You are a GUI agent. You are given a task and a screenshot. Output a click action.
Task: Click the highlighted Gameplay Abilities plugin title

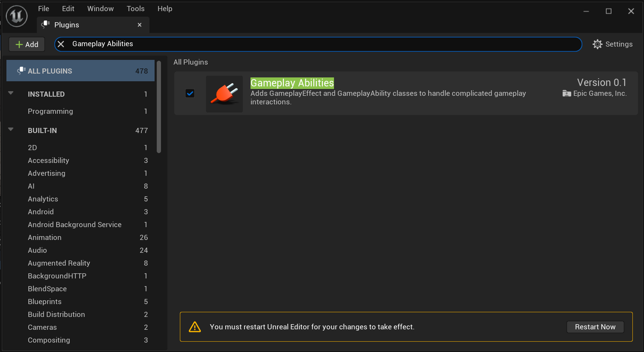[x=292, y=83]
